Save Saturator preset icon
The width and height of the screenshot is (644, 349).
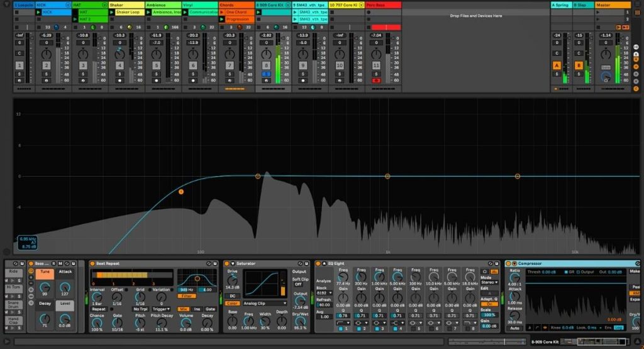pos(306,263)
